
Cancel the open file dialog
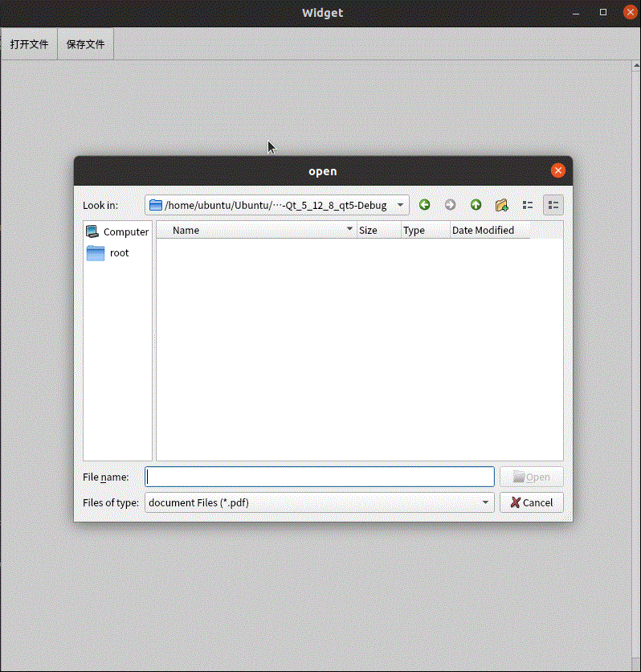[532, 502]
